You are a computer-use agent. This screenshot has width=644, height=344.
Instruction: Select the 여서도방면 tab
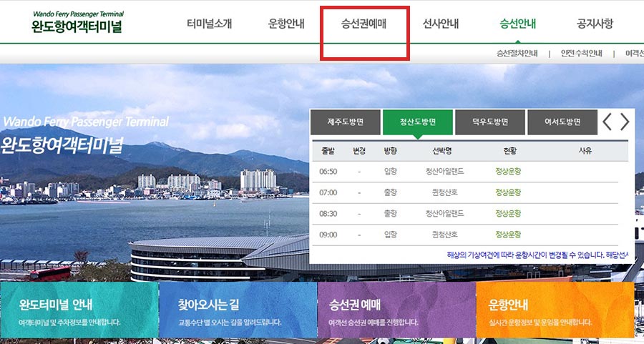click(x=562, y=122)
